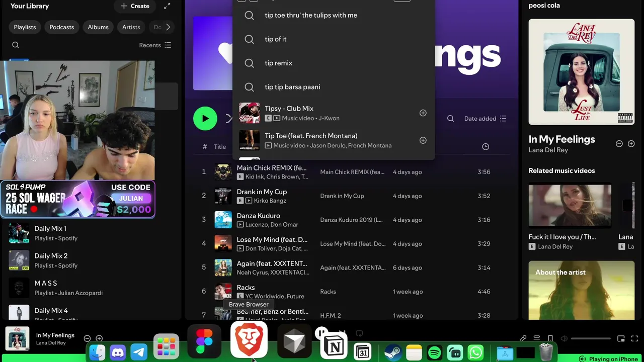
Task: Open Kirko Bangz artist link
Action: click(270, 201)
